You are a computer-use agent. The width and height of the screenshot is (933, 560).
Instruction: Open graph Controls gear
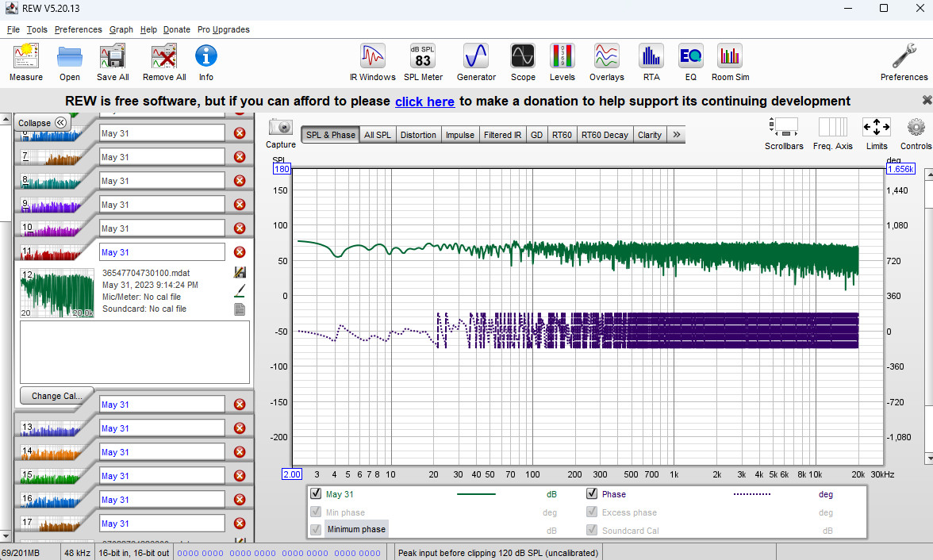pyautogui.click(x=916, y=127)
